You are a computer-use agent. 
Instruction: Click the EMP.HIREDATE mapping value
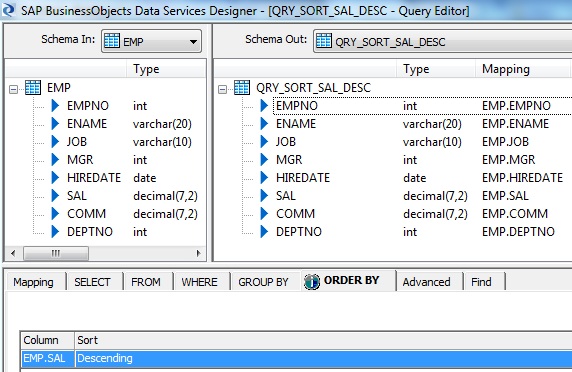pos(522,178)
